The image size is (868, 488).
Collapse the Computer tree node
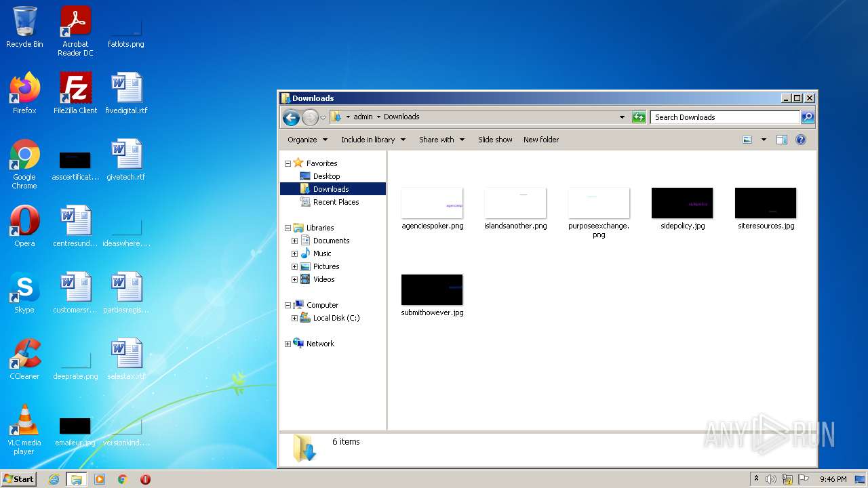pos(288,305)
